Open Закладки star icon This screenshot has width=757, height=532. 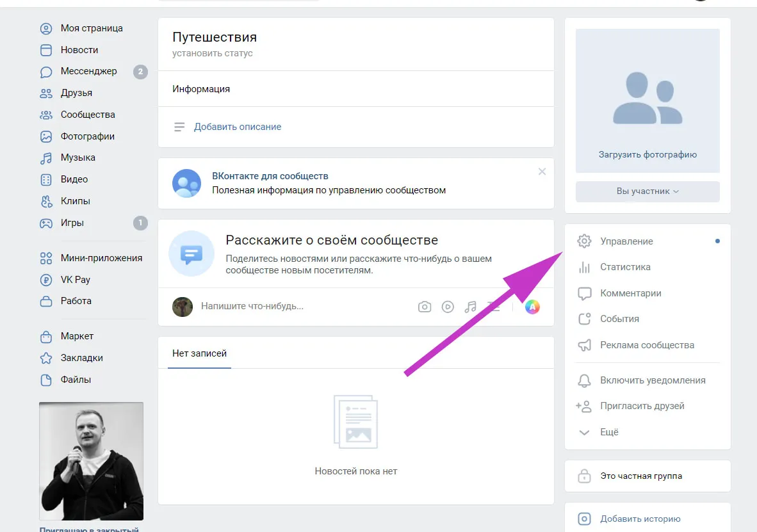(46, 359)
